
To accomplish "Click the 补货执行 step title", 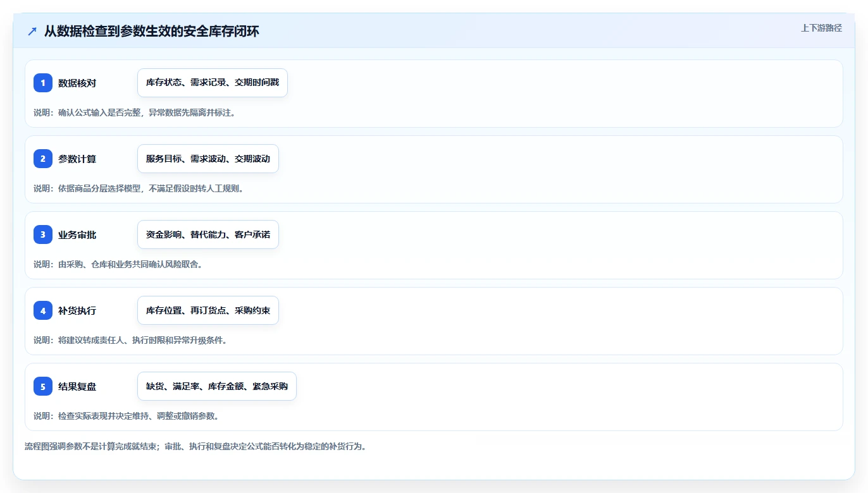I will 77,310.
